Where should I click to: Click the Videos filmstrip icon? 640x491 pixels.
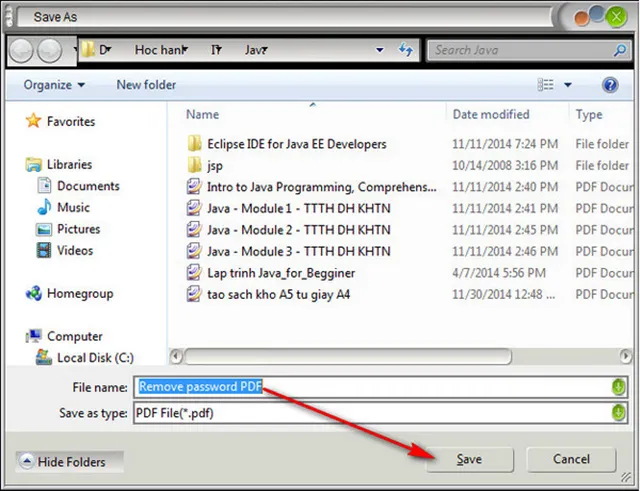pyautogui.click(x=44, y=250)
